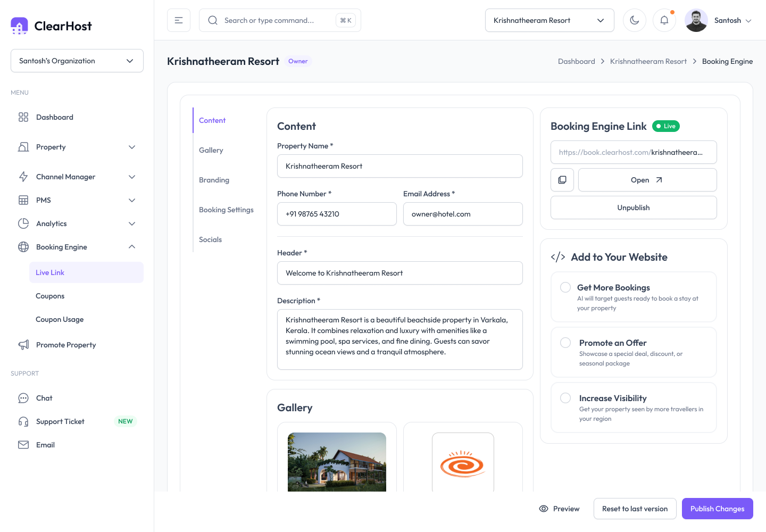The height and width of the screenshot is (532, 766).
Task: Expand the PMS menu chevron
Action: [132, 200]
